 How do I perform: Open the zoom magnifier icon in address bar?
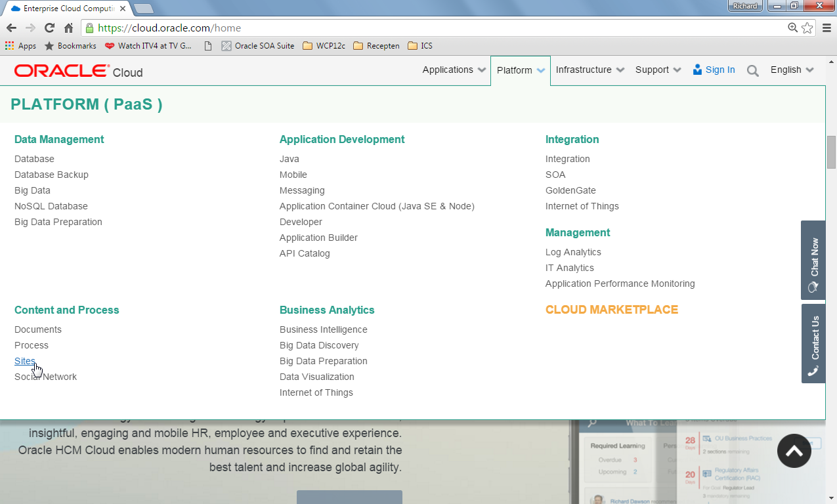pos(793,28)
